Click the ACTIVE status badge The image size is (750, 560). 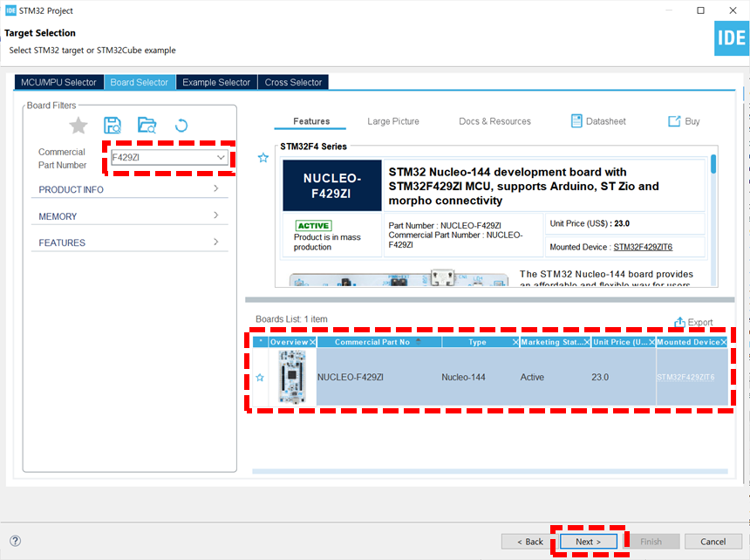[x=314, y=226]
